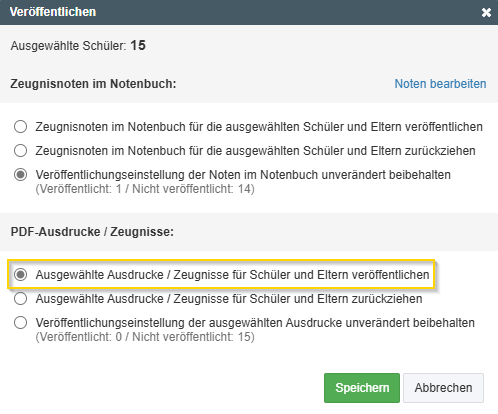Viewport: 498px width, 414px height.
Task: Select radio circle for Ausdrucke / Zeugnisse veröffentlichen
Action: (x=21, y=275)
